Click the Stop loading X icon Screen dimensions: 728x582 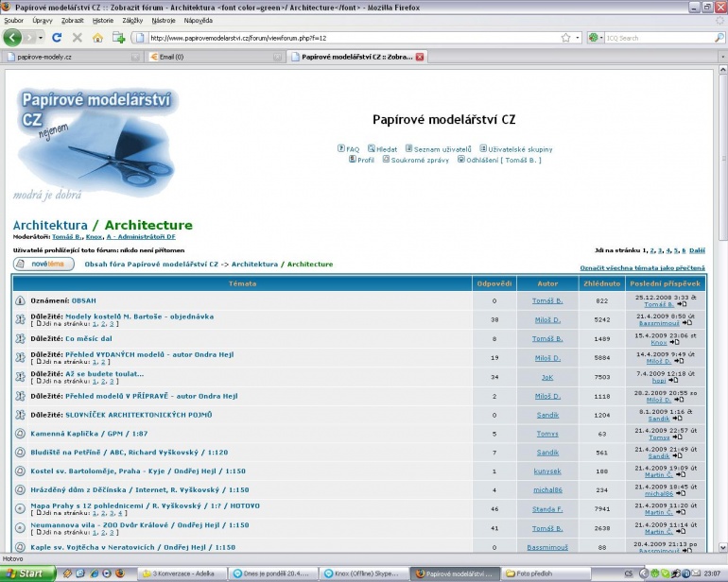(78, 38)
